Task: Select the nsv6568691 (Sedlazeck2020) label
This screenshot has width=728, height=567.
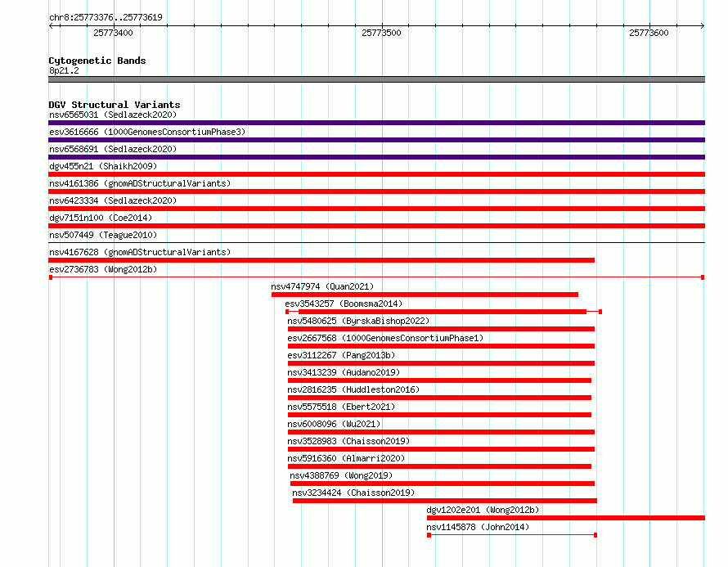Action: click(113, 149)
